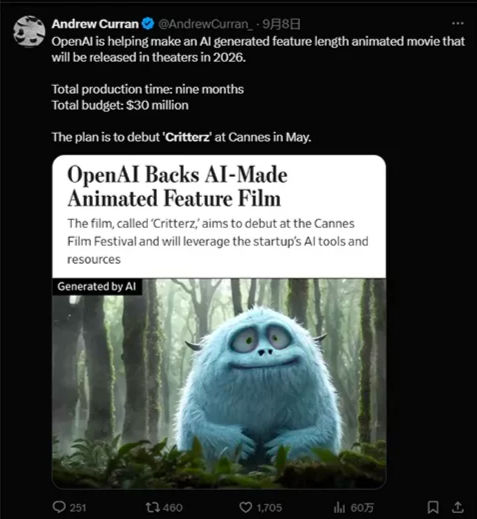The width and height of the screenshot is (477, 519).
Task: Open the 9月8日 post date link
Action: pos(281,24)
